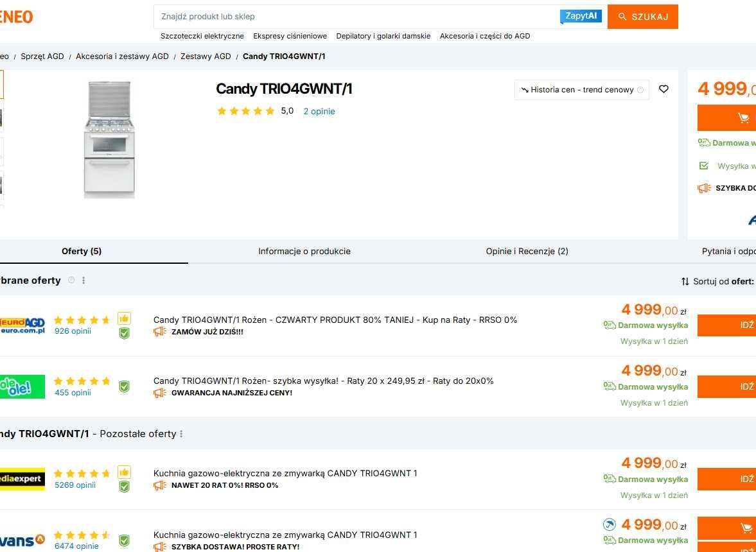Open the Avans shop logo

[x=22, y=540]
